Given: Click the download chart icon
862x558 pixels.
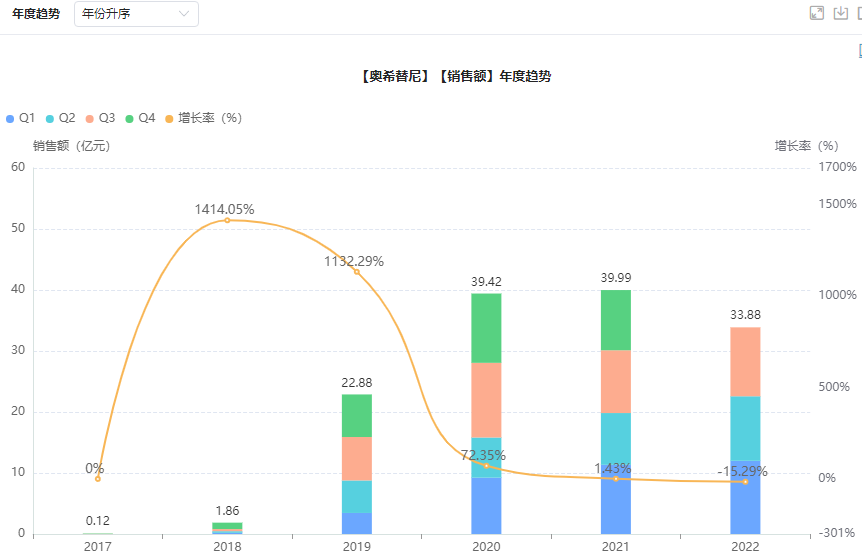Looking at the screenshot, I should click(841, 13).
